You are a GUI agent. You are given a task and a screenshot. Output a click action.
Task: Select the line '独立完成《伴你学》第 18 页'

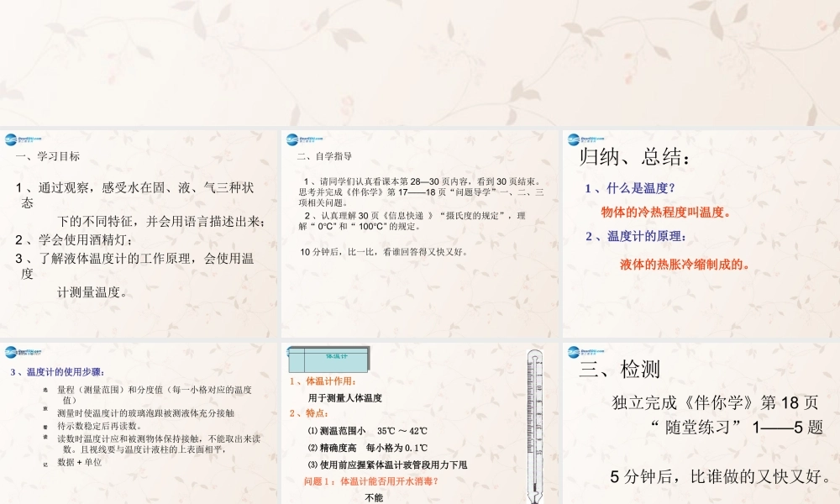(715, 402)
